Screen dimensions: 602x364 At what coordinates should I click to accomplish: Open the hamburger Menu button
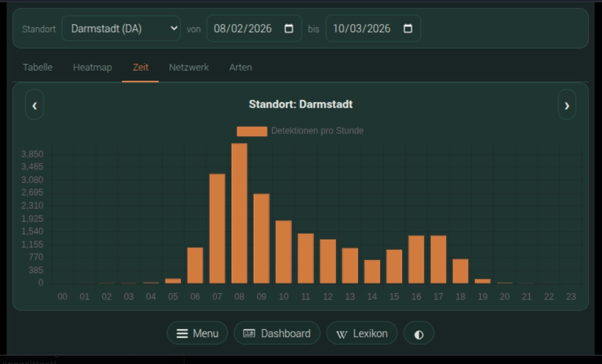197,334
